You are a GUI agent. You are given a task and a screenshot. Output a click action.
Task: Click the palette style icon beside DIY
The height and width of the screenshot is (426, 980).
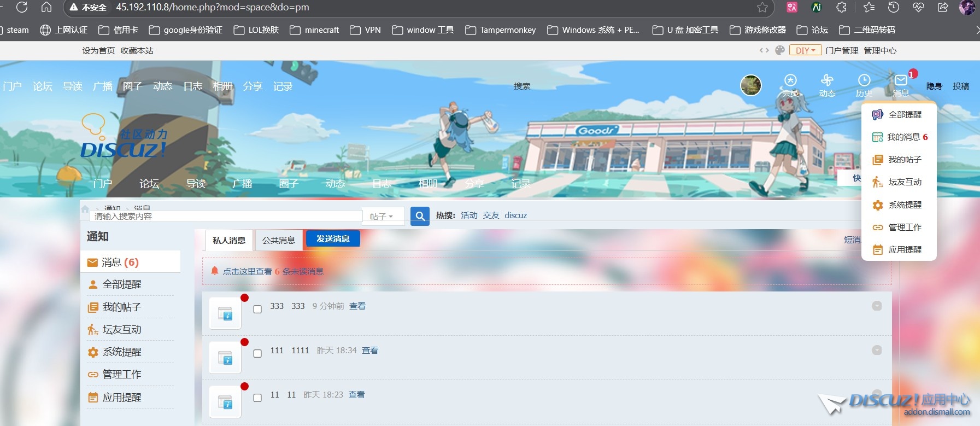click(780, 50)
